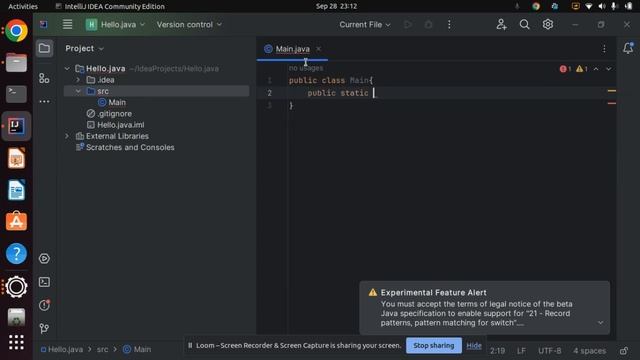
Task: Click the error count indicator
Action: pos(565,69)
